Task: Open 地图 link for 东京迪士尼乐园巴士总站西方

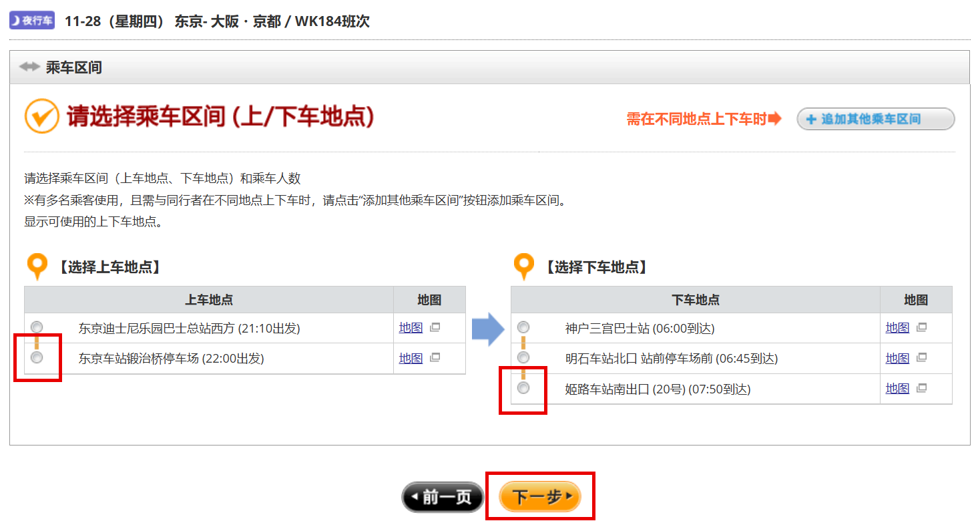Action: (x=411, y=328)
